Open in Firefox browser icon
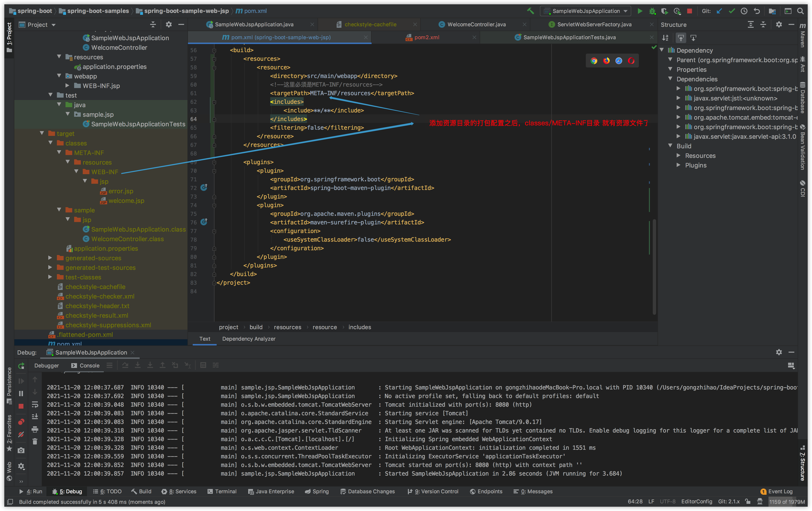812x511 pixels. pos(606,61)
